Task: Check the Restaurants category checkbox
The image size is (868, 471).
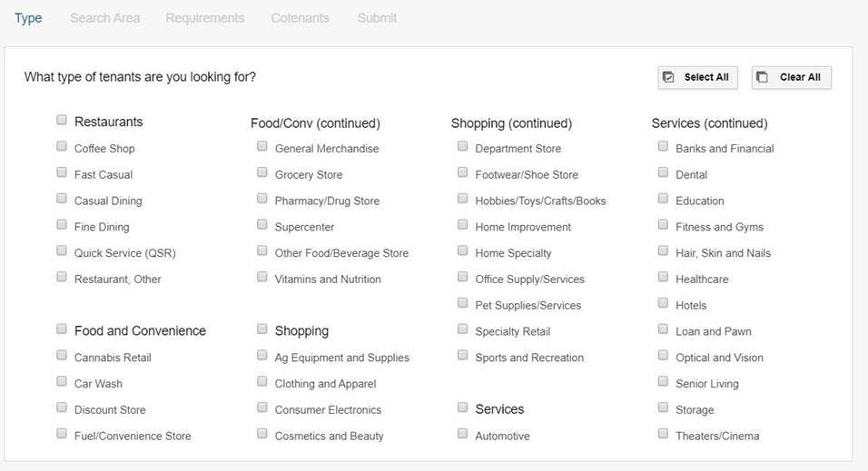Action: 62,120
